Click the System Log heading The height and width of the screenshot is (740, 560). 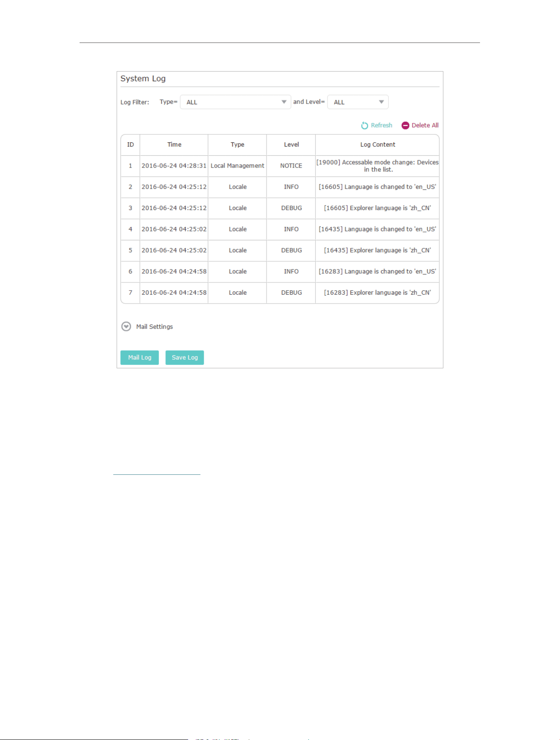(143, 79)
